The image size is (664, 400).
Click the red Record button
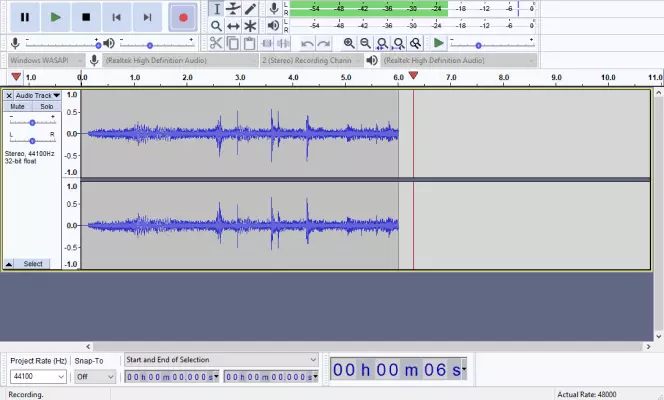(x=183, y=17)
